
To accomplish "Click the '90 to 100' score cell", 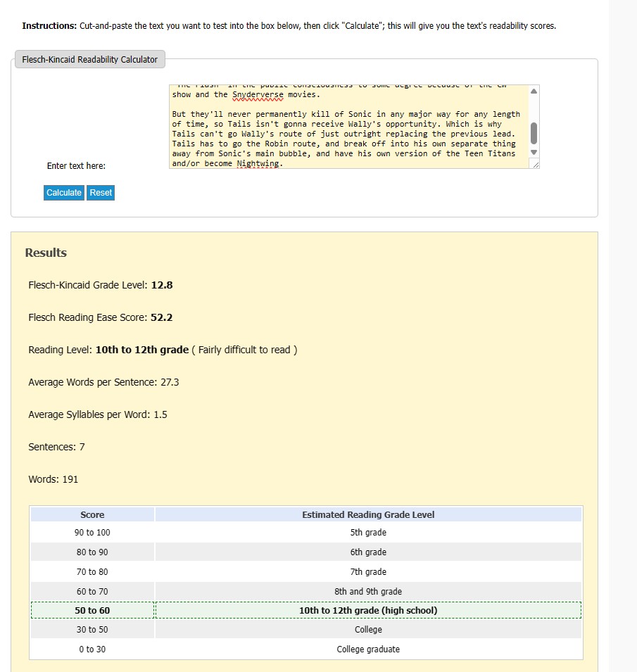I will pos(92,533).
